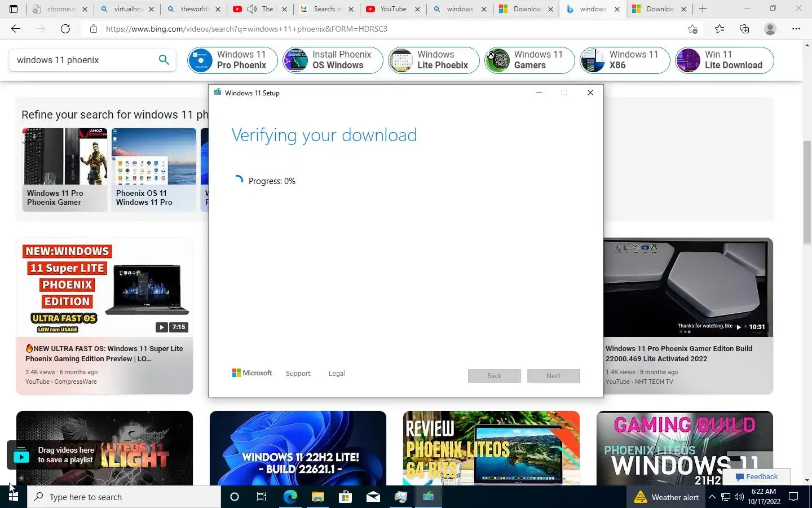Click the Support link in Setup

pyautogui.click(x=298, y=374)
